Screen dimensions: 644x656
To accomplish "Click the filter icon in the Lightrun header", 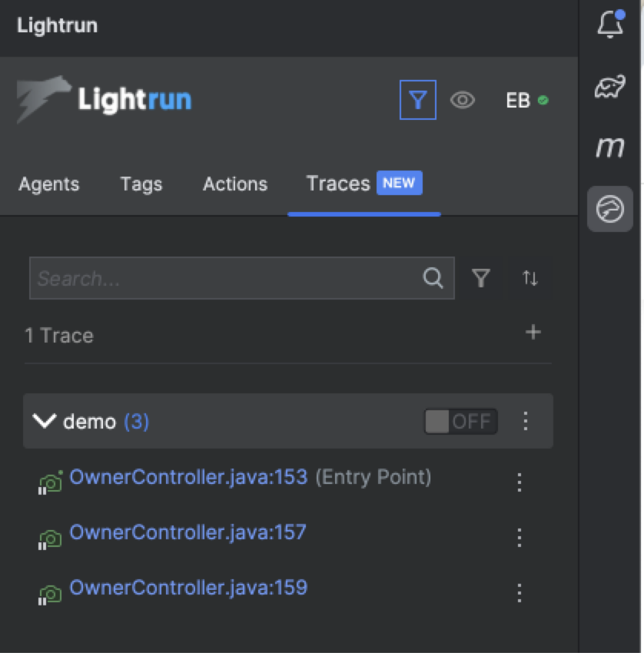I will 417,100.
